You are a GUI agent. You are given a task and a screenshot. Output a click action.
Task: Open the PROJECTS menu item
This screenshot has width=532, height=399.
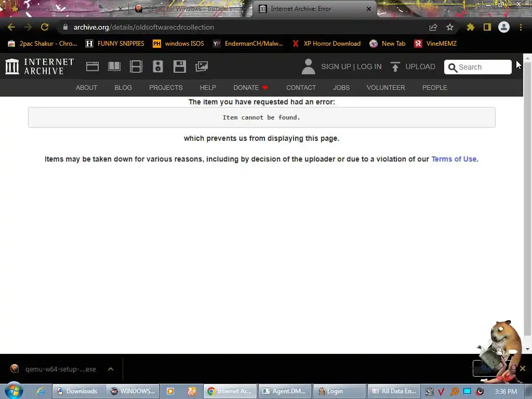coord(166,87)
